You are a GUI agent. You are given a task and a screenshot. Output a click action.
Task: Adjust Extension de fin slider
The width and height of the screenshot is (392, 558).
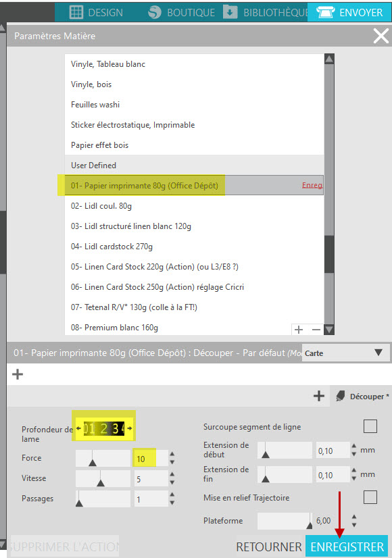[285, 474]
